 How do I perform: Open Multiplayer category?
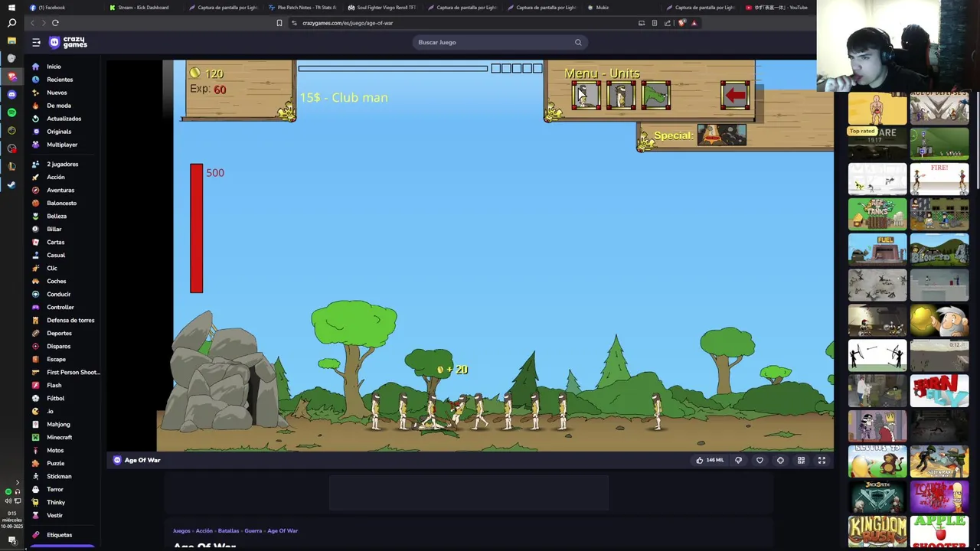coord(62,145)
